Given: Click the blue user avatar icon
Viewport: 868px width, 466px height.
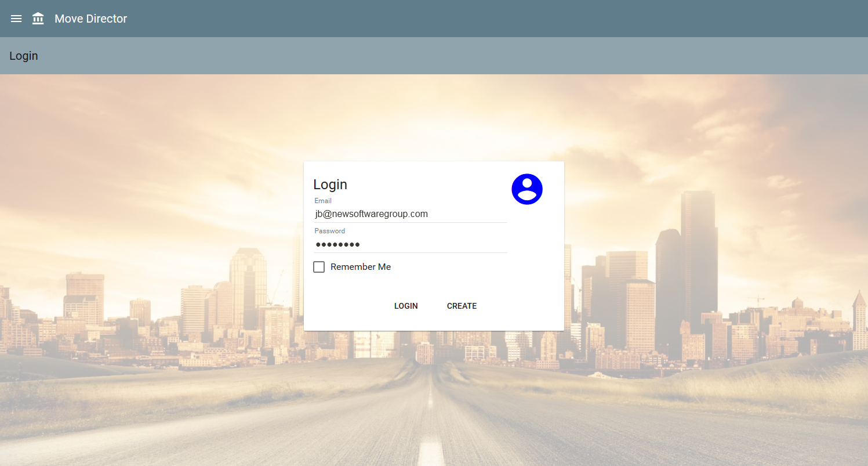Looking at the screenshot, I should 526,189.
